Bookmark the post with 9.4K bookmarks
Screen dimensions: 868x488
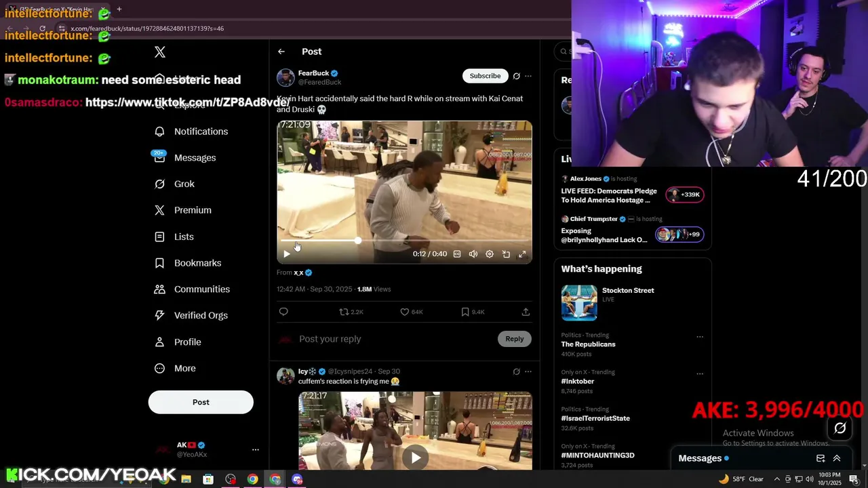[473, 312]
